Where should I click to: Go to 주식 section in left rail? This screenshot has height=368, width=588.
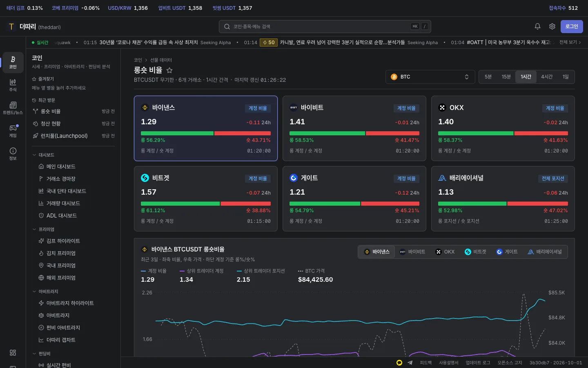pos(13,85)
